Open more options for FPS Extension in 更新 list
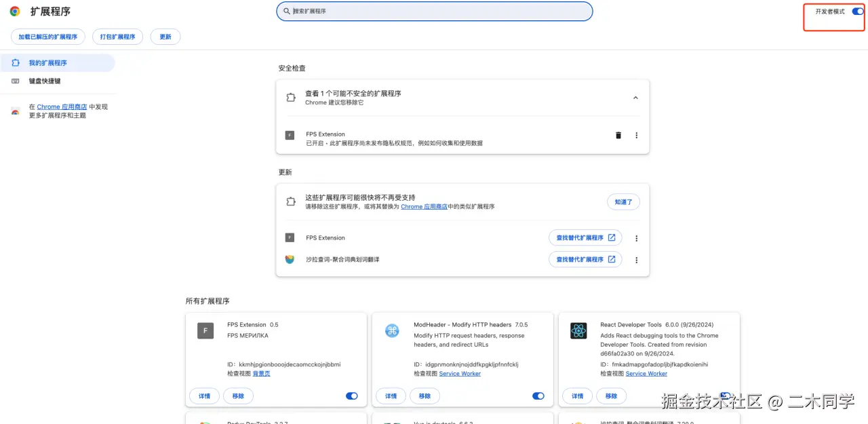Screen dimensions: 868x424 point(636,238)
